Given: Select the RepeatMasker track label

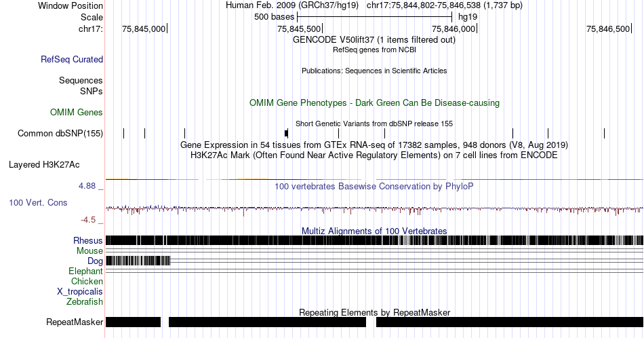Looking at the screenshot, I should point(75,322).
